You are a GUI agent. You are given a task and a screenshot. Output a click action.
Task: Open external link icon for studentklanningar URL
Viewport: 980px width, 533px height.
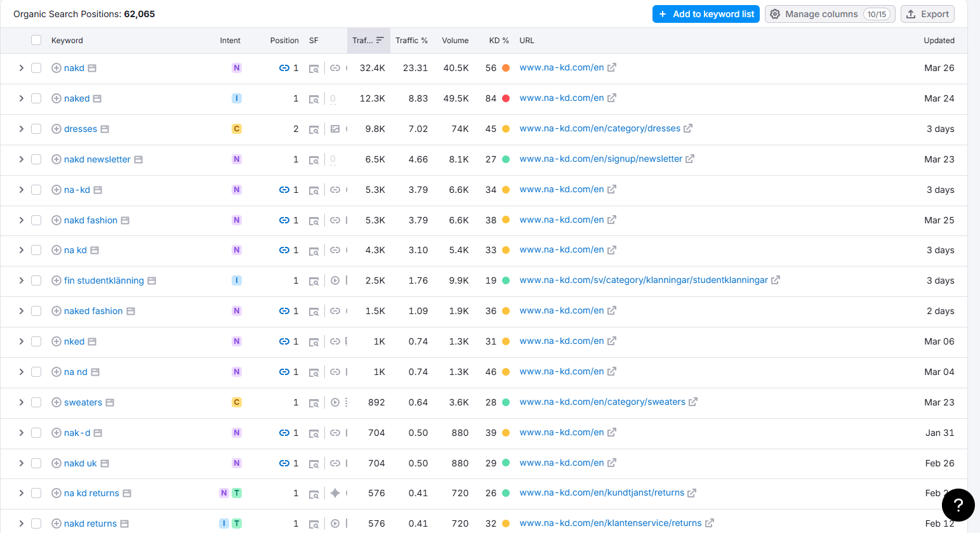[x=776, y=280]
